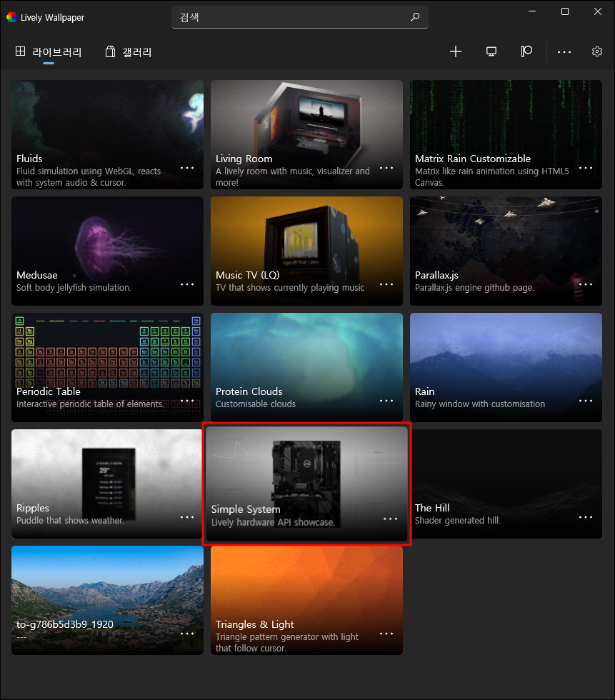Open more options for to-g786b5d3b9_1920
This screenshot has width=615, height=700.
[x=187, y=634]
